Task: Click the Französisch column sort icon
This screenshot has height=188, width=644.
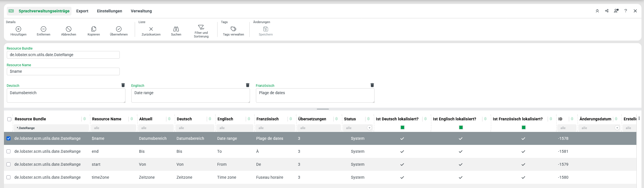Action: (x=291, y=119)
